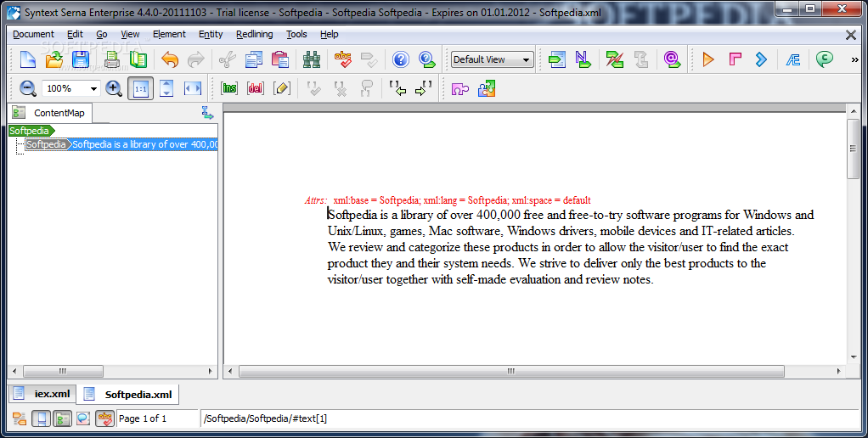Fit the page width to the window
The width and height of the screenshot is (868, 438).
193,88
